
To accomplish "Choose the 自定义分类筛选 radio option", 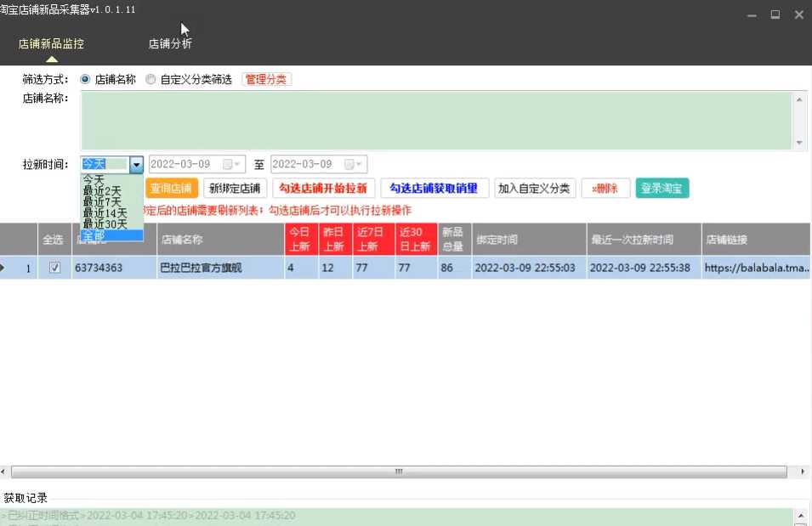I will click(150, 79).
